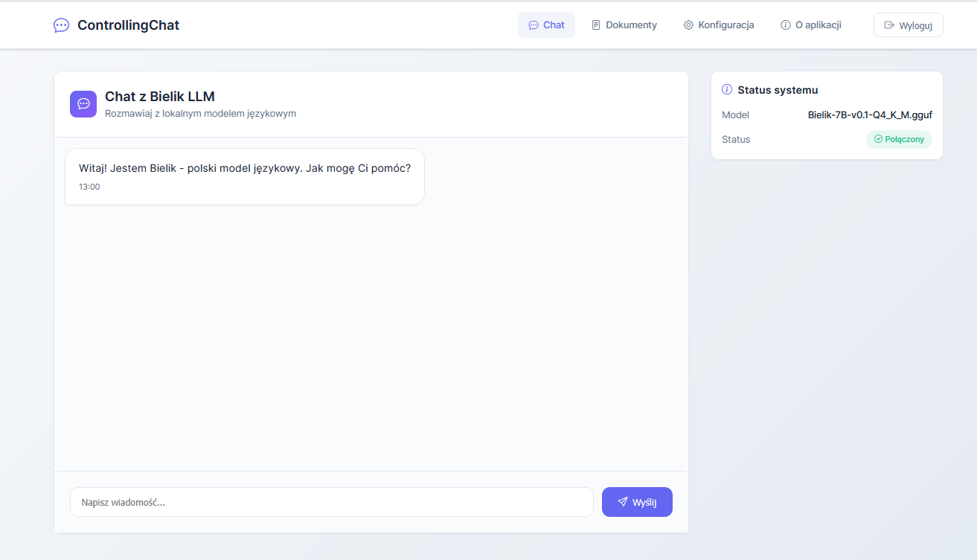This screenshot has height=560, width=977.
Task: Click the info circle icon for O aplikacji
Action: click(x=785, y=25)
